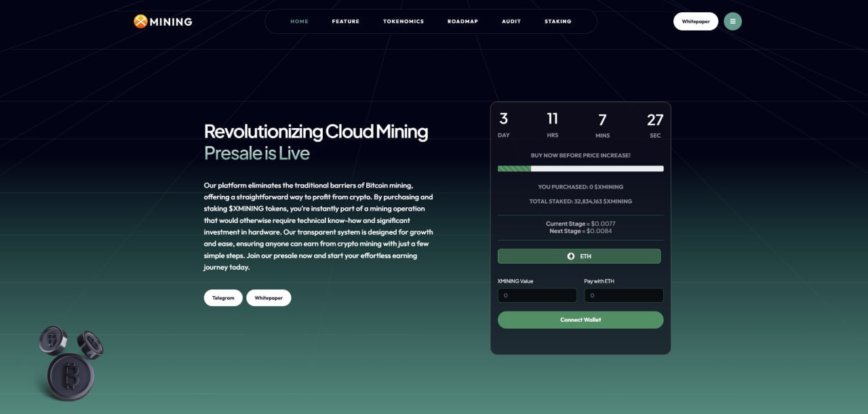Open the Audit page link
868x414 pixels.
[x=511, y=22]
